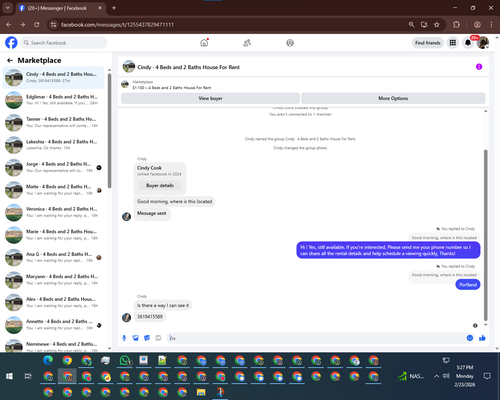Viewport: 500px width, 400px height.
Task: Go back using the Marketplace arrow
Action: (x=10, y=60)
